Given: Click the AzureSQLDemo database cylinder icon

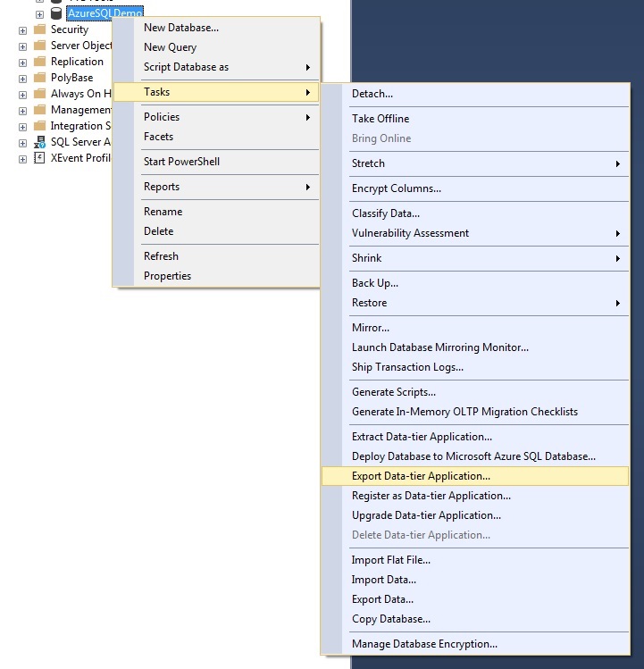Looking at the screenshot, I should [x=56, y=13].
